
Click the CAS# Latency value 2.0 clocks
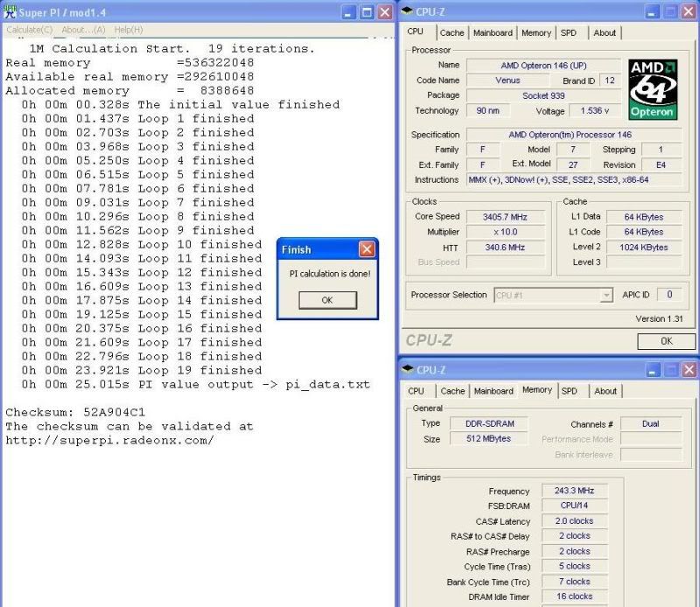pos(575,521)
